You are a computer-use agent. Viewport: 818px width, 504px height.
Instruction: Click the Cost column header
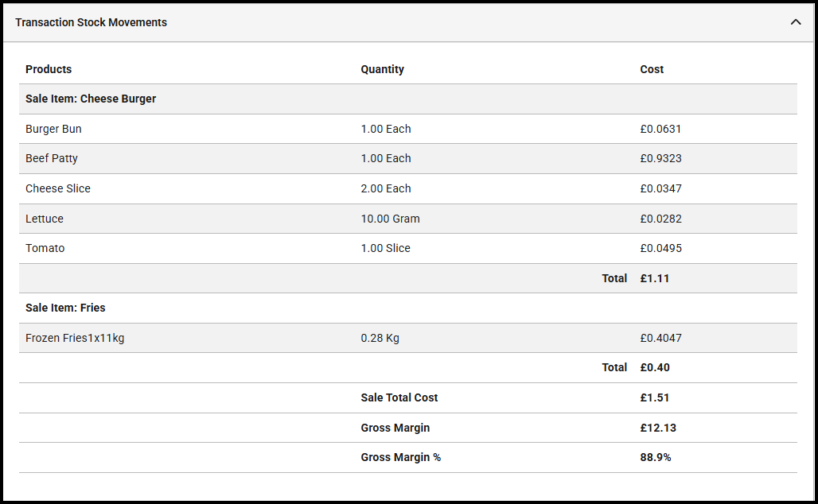652,69
